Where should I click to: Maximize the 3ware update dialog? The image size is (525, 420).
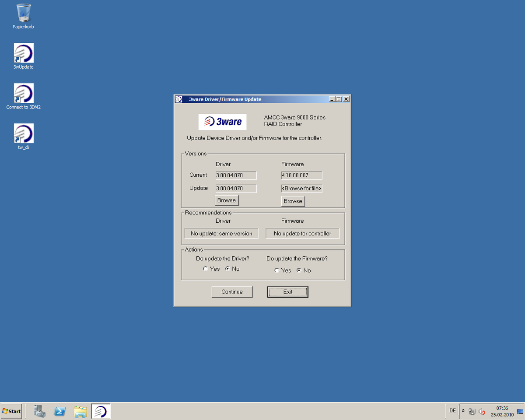point(339,99)
